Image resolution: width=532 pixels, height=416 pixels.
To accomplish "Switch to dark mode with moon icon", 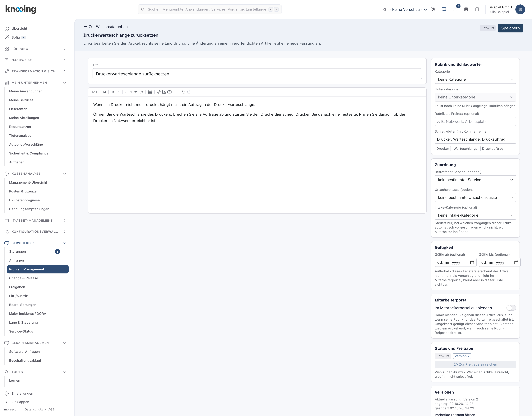I will [433, 10].
